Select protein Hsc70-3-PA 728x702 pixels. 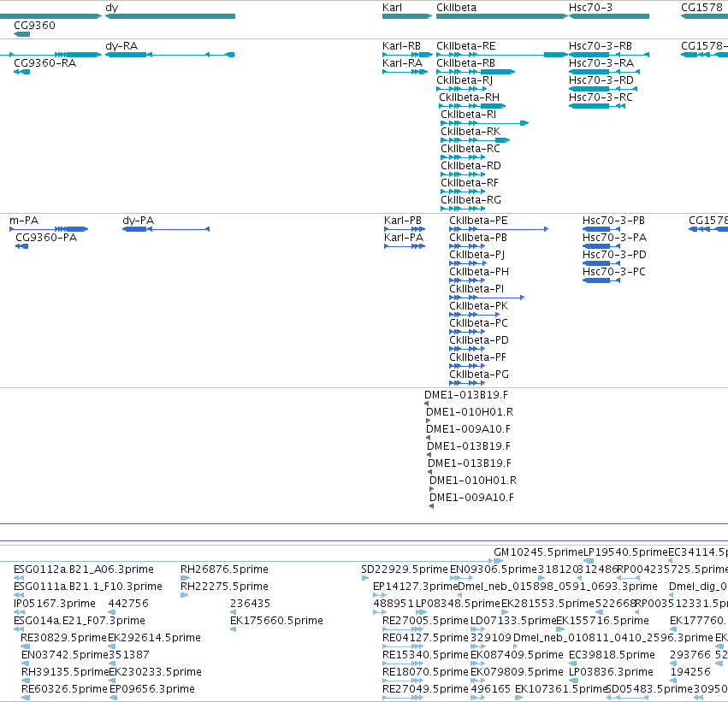tap(601, 246)
